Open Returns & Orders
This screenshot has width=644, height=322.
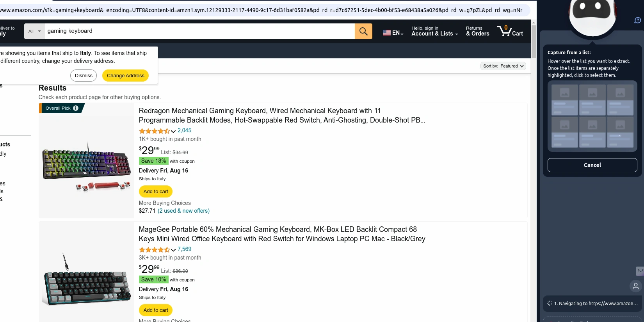point(477,31)
